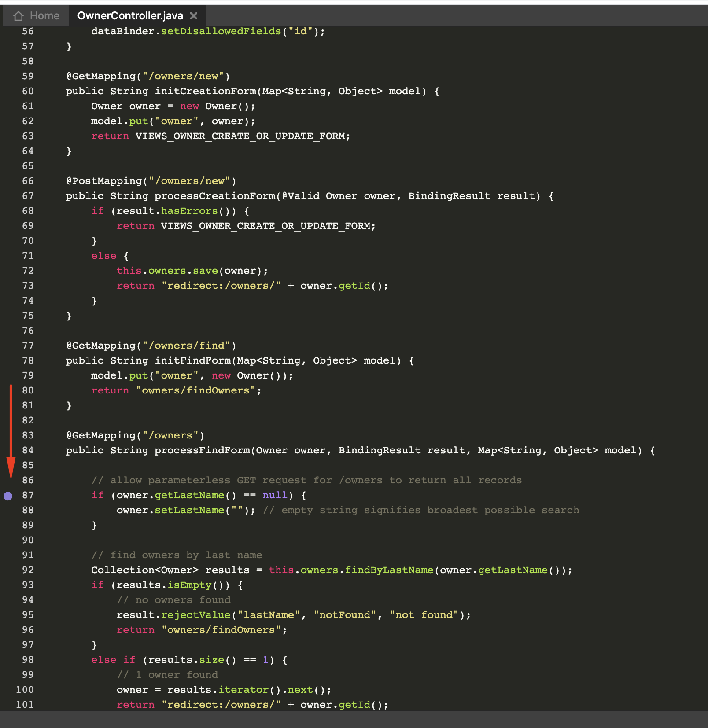Open the Home tab
This screenshot has width=708, height=728.
pyautogui.click(x=36, y=16)
